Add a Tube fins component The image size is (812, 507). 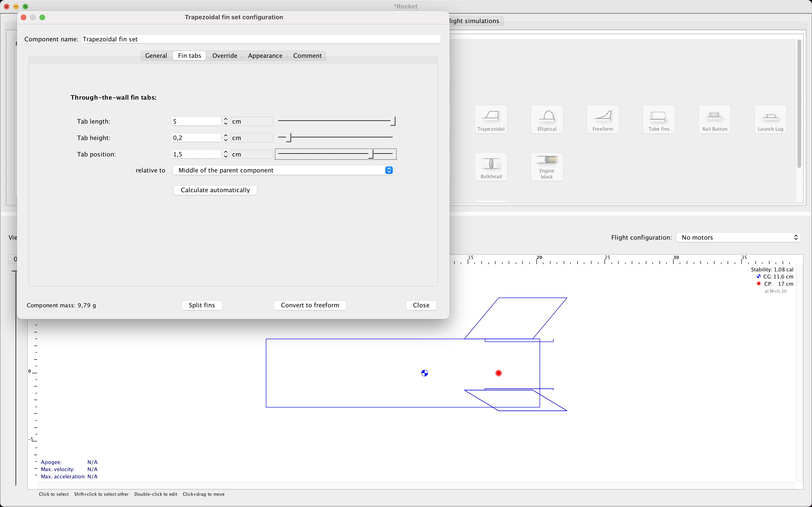658,119
